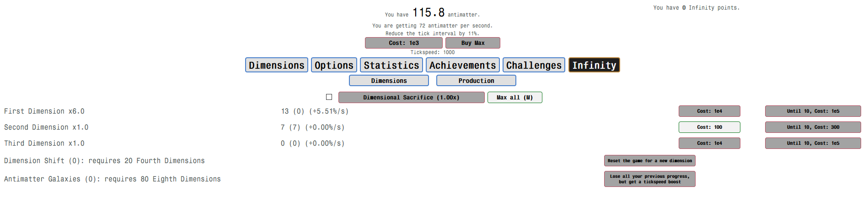Buy one First Dimension for 1e4
The image size is (868, 203).
point(709,111)
